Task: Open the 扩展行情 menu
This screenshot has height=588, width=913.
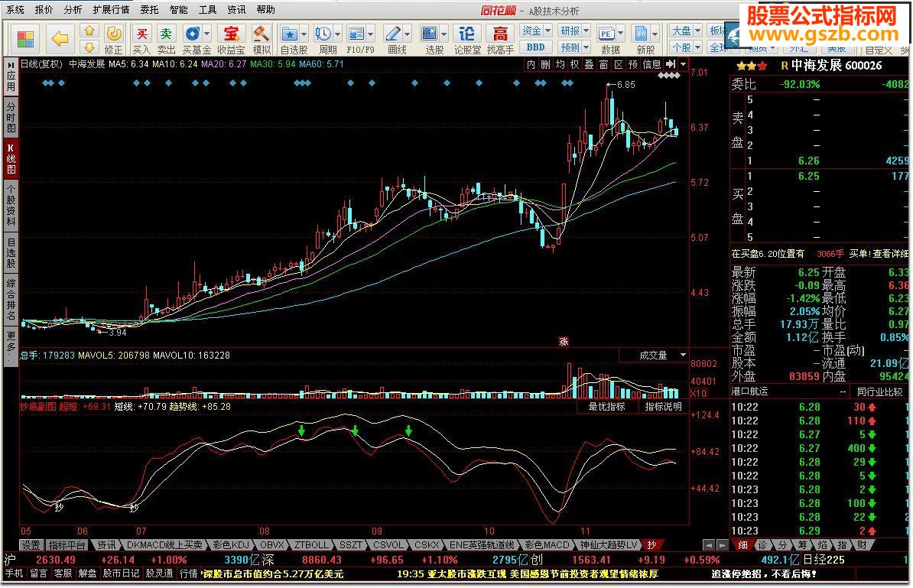Action: (111, 10)
